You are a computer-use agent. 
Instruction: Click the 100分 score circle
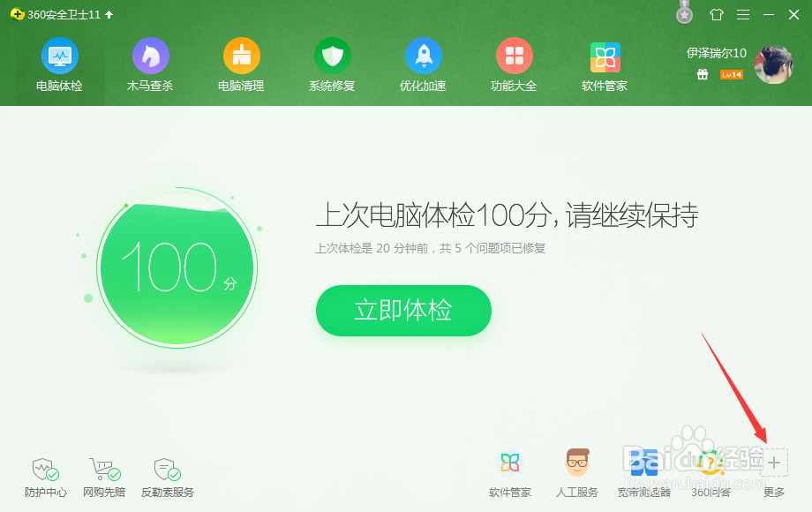(177, 267)
